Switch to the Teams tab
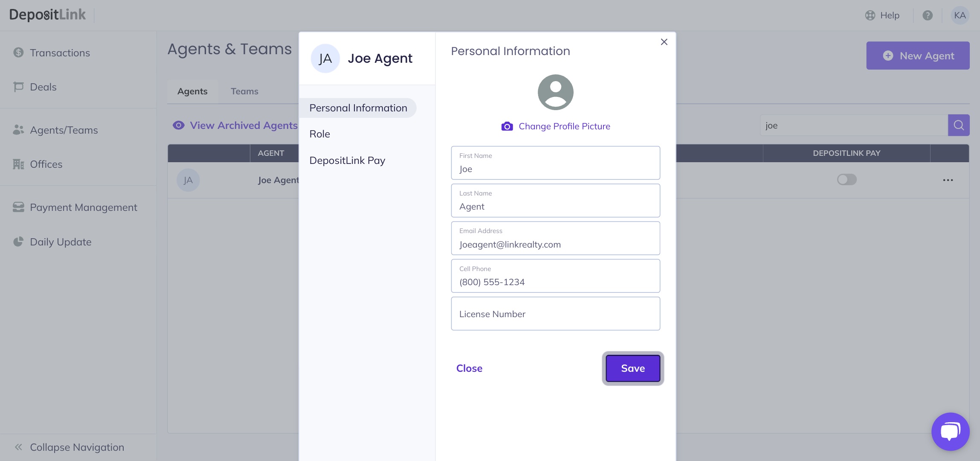The width and height of the screenshot is (980, 461). click(x=244, y=91)
